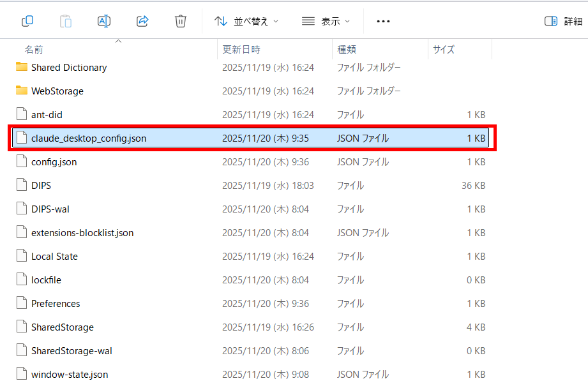Click JSON ファイル type of config.json
Viewport: 588px width, 381px height.
(x=363, y=162)
